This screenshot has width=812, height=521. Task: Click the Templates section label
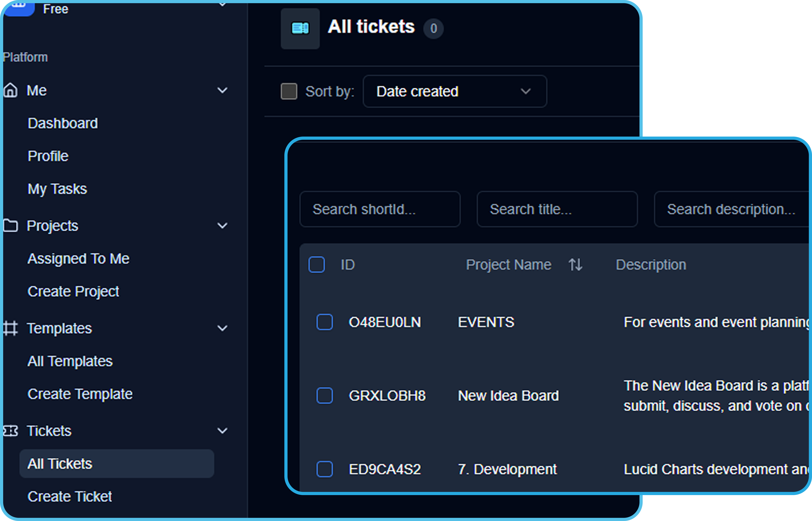[x=60, y=328]
